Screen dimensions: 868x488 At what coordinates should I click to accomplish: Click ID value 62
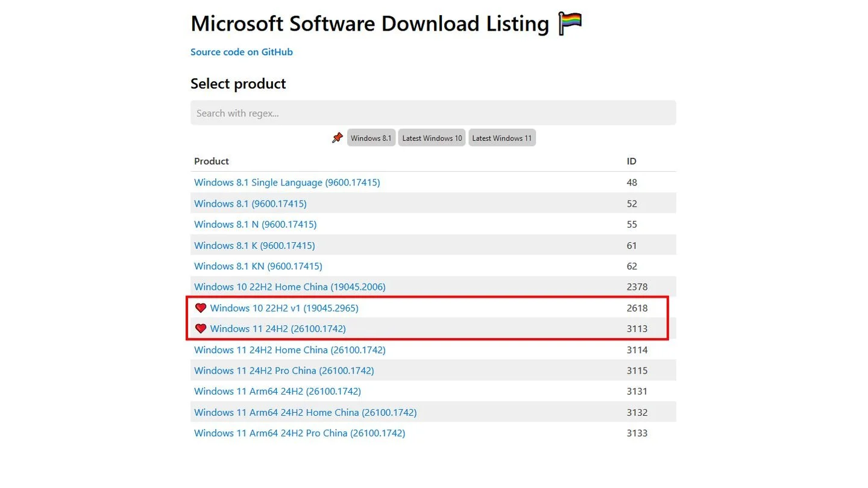tap(632, 266)
